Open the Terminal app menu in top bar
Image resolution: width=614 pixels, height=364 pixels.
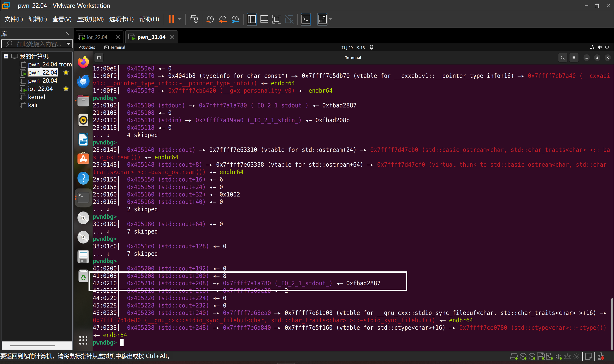pyautogui.click(x=115, y=47)
